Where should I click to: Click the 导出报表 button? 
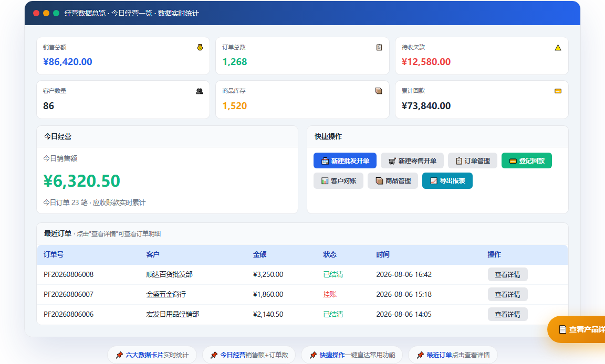[447, 180]
